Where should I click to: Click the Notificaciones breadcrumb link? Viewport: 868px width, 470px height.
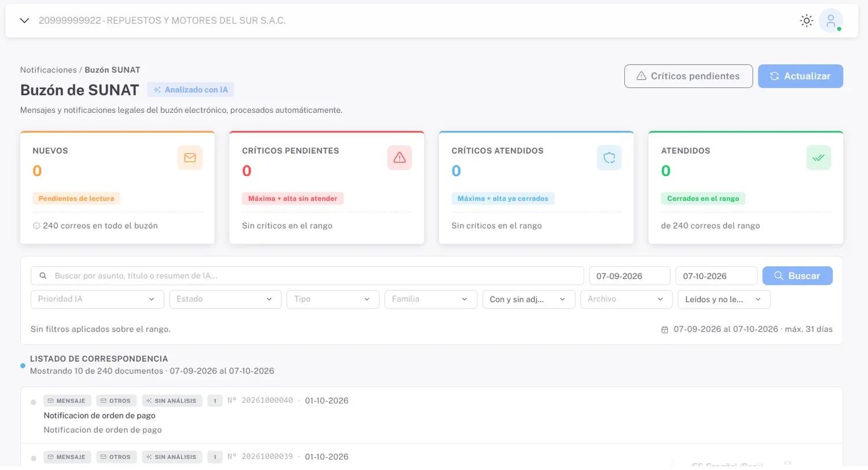[x=49, y=70]
